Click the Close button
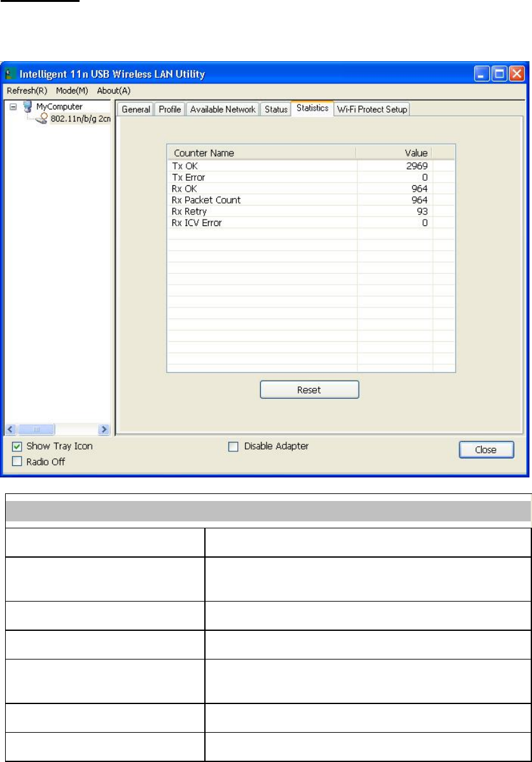532x762 pixels. (486, 449)
